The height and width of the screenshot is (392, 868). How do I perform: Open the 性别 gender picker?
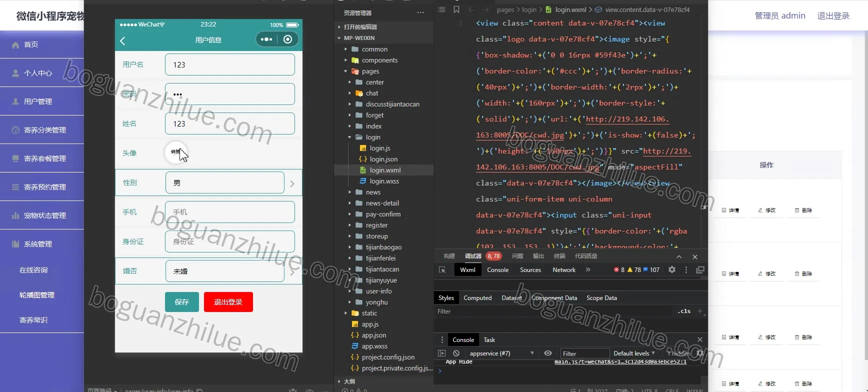208,183
